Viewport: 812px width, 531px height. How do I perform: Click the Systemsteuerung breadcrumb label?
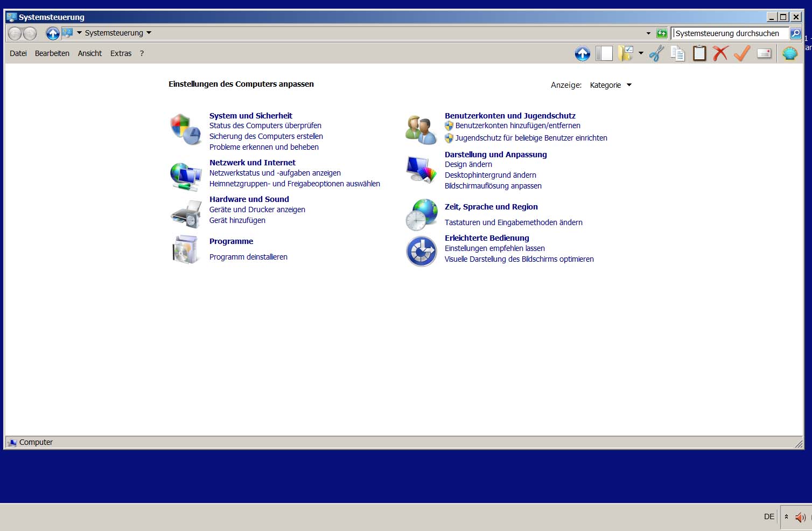114,33
